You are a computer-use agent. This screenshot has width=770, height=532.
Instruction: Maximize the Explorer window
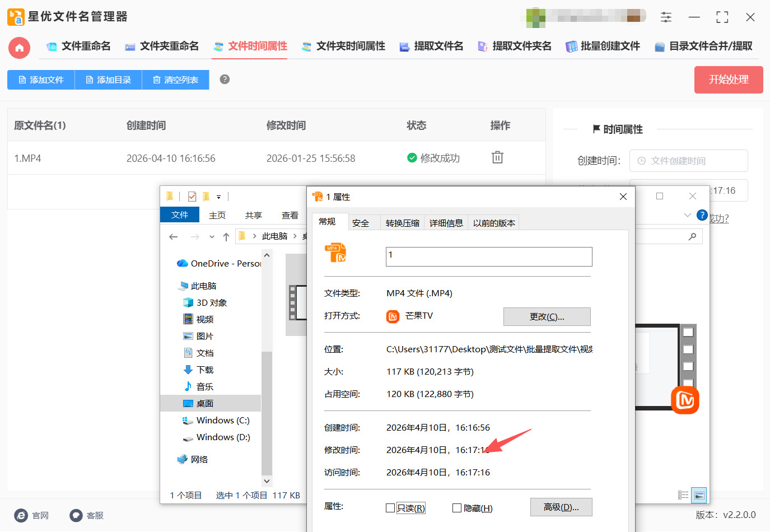click(x=660, y=196)
